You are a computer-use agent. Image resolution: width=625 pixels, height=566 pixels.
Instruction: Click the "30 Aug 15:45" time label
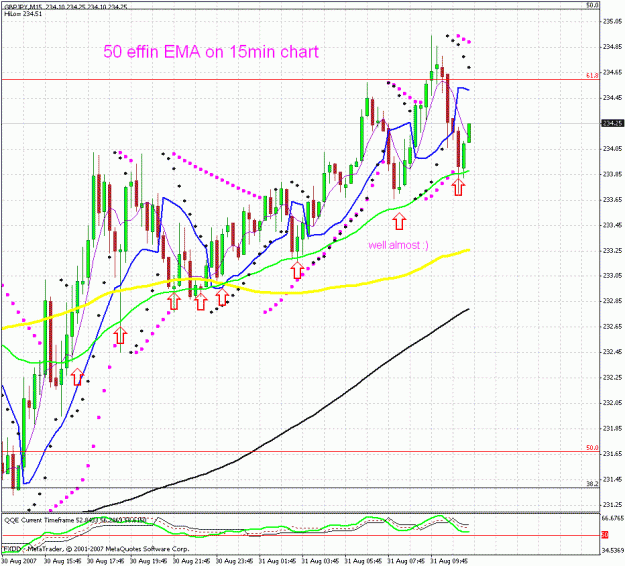coord(63,561)
